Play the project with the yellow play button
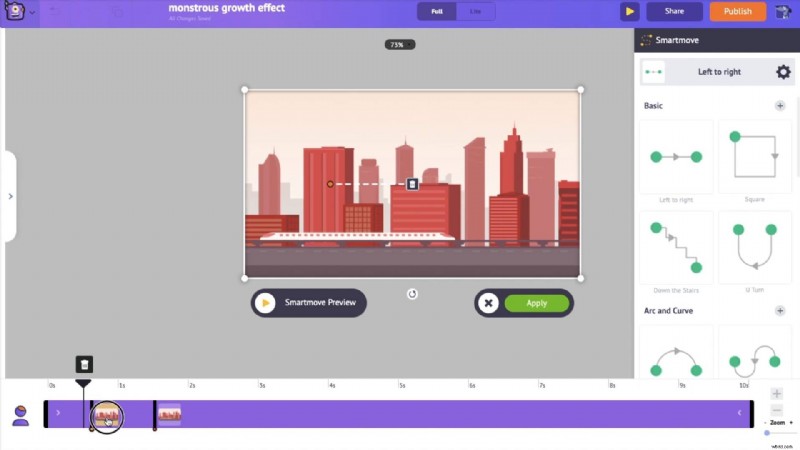800x450 pixels. (x=630, y=11)
